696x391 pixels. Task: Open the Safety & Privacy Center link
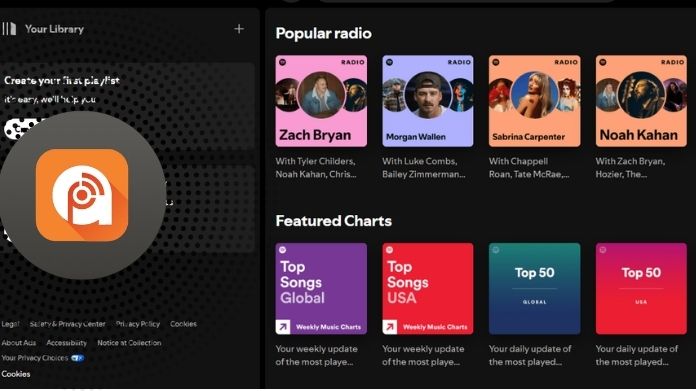coord(67,324)
